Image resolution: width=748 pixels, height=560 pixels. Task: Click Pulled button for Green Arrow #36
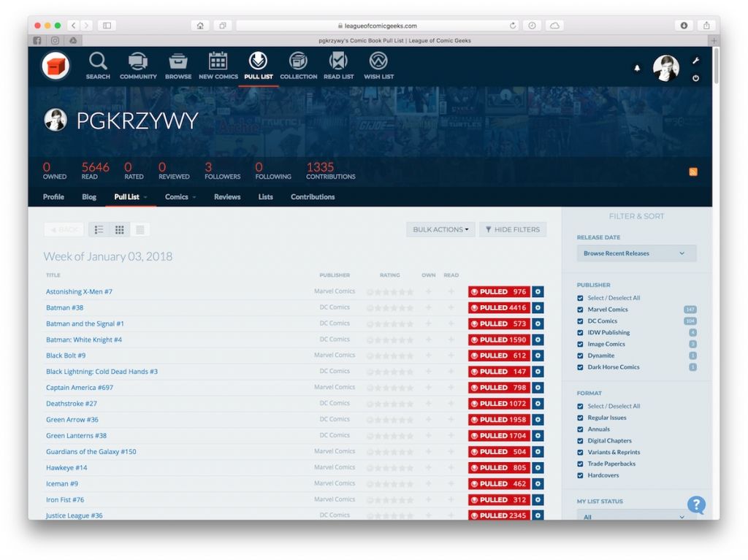[499, 420]
